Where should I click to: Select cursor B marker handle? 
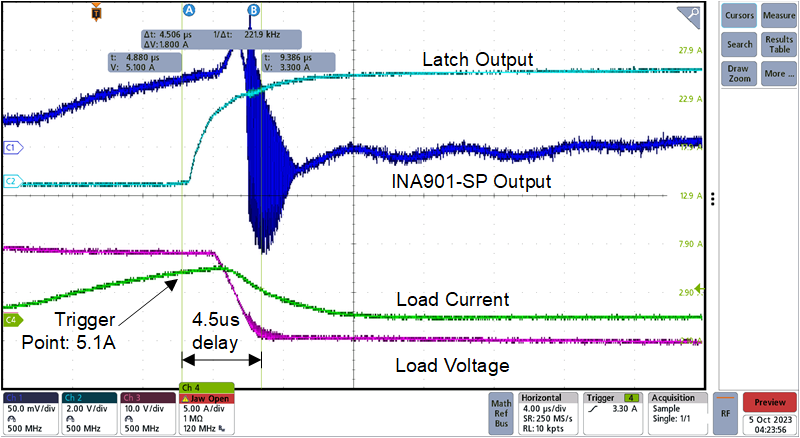tap(253, 10)
